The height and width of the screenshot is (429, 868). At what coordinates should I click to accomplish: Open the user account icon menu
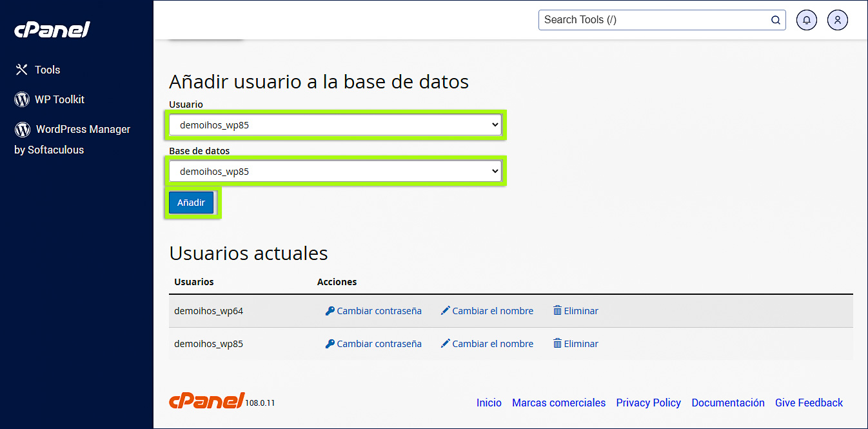click(838, 20)
